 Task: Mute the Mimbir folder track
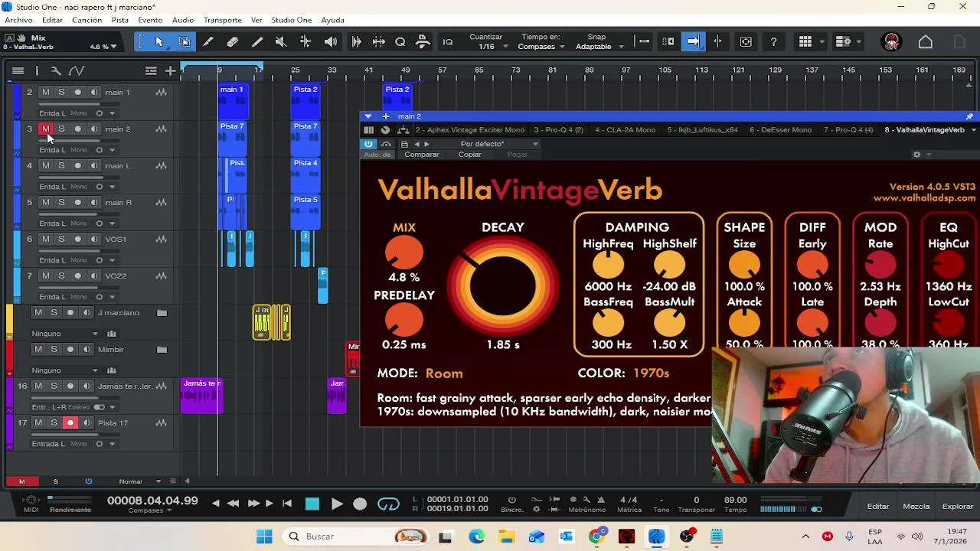point(38,349)
